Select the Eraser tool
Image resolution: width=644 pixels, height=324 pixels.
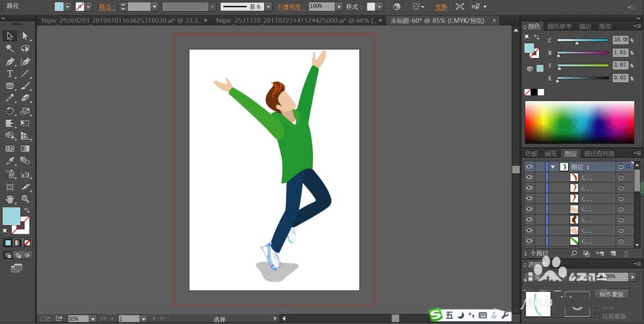26,99
